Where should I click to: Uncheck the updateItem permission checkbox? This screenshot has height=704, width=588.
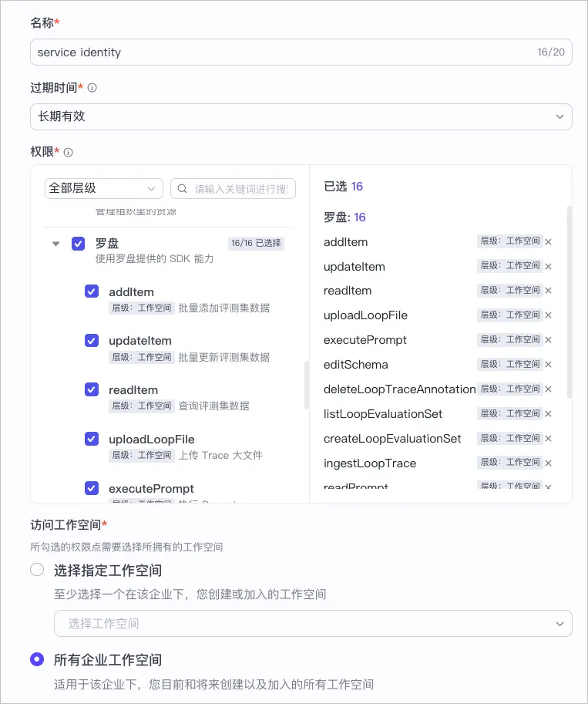pyautogui.click(x=92, y=340)
